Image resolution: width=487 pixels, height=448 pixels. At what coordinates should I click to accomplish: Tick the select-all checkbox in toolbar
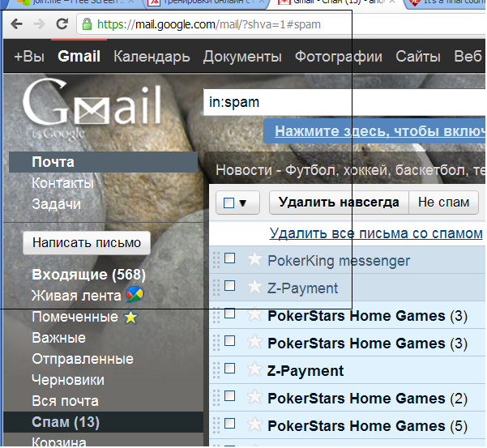point(229,203)
